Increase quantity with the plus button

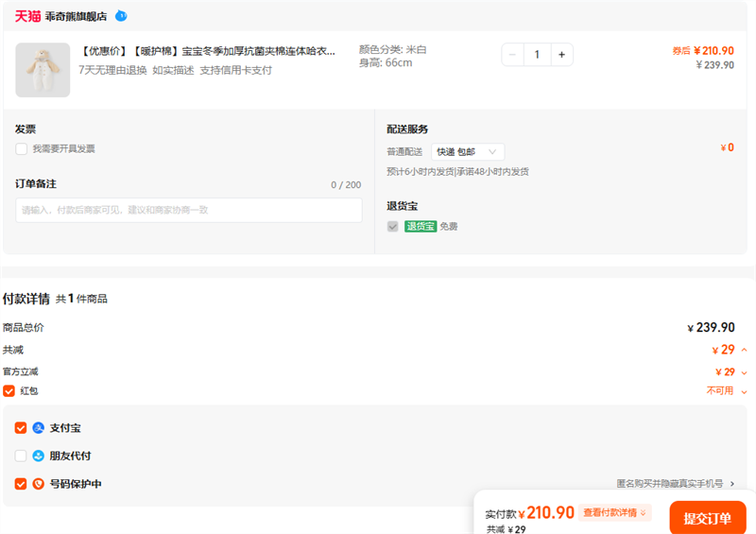[561, 55]
